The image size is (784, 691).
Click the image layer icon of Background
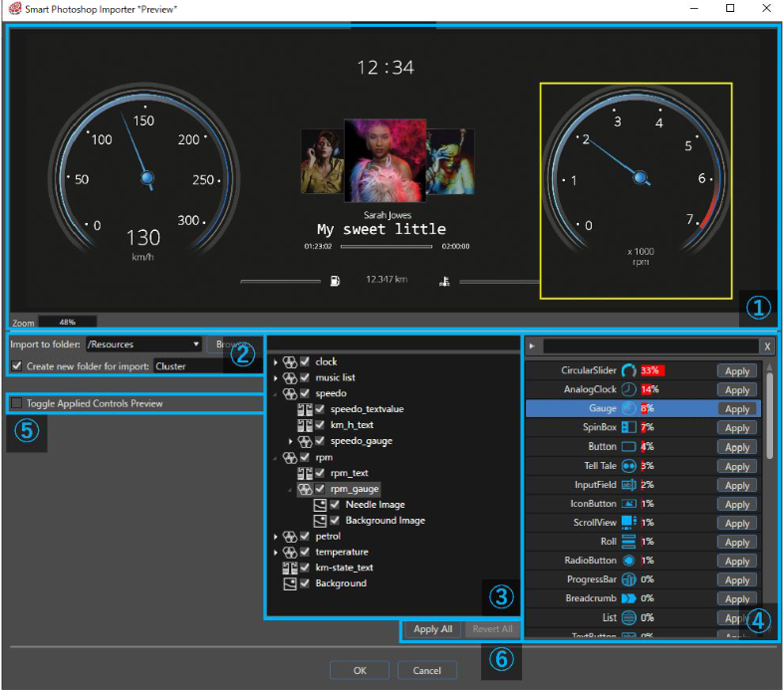(290, 583)
